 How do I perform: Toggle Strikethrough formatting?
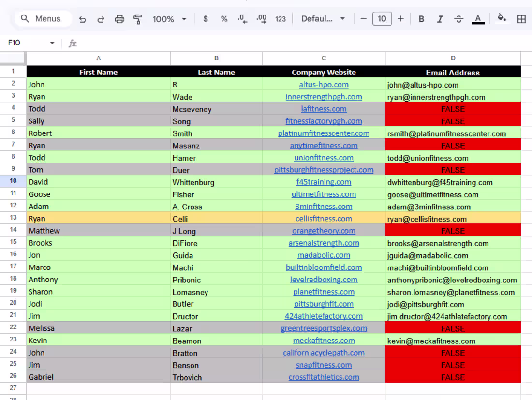(458, 19)
